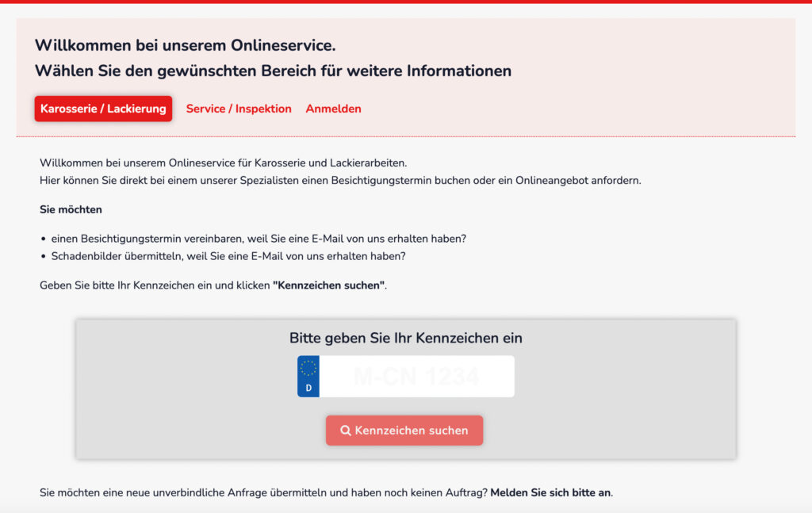Viewport: 812px width, 513px height.
Task: Click the magnifier icon on the search button
Action: 346,431
